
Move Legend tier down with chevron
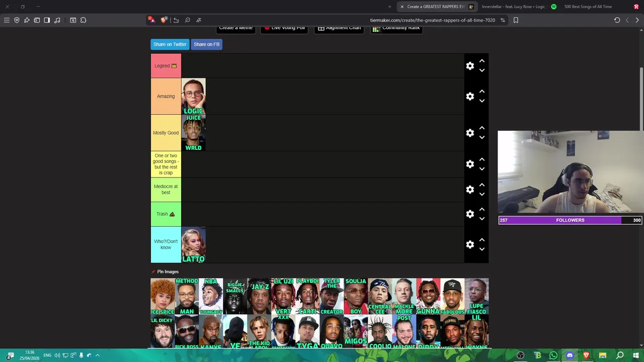[482, 70]
